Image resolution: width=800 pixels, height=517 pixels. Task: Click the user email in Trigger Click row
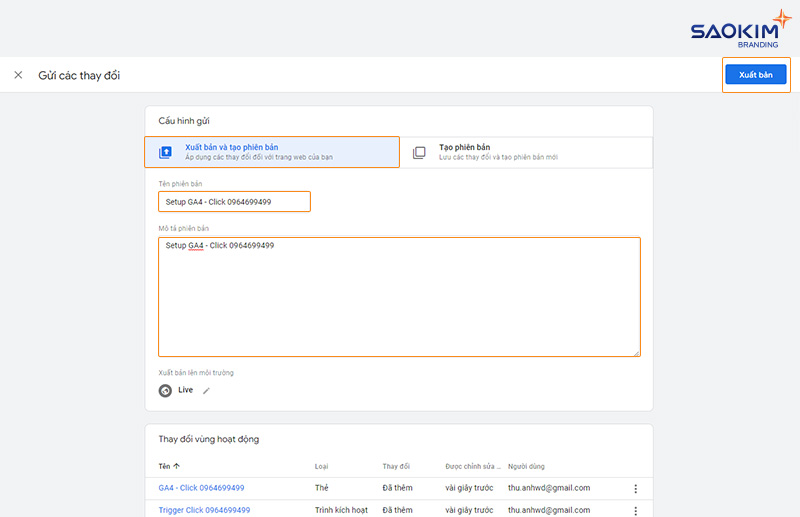pyautogui.click(x=549, y=510)
